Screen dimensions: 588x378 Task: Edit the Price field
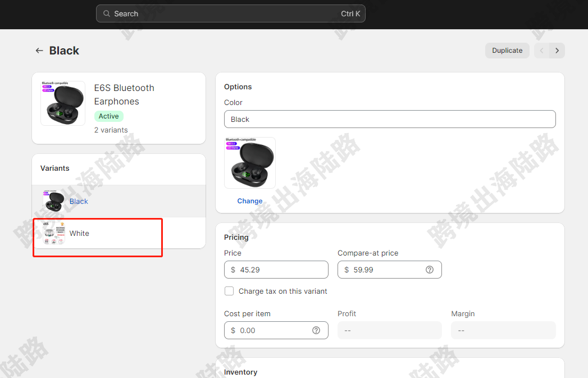[x=276, y=270]
